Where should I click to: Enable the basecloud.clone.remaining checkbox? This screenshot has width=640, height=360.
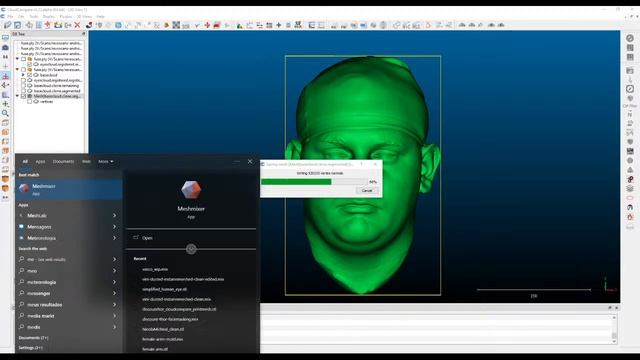point(23,86)
